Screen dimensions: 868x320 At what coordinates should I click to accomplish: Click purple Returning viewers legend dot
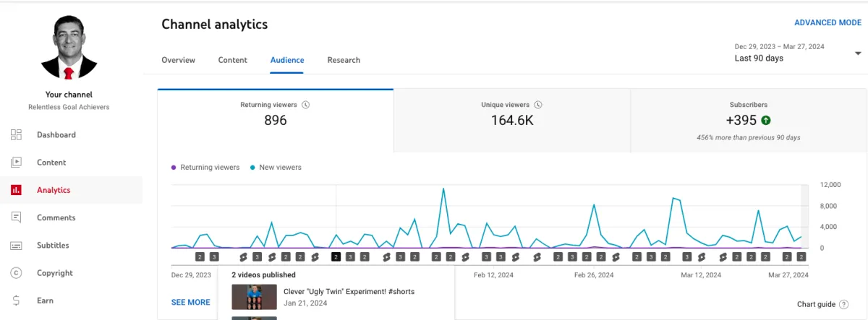coord(174,168)
